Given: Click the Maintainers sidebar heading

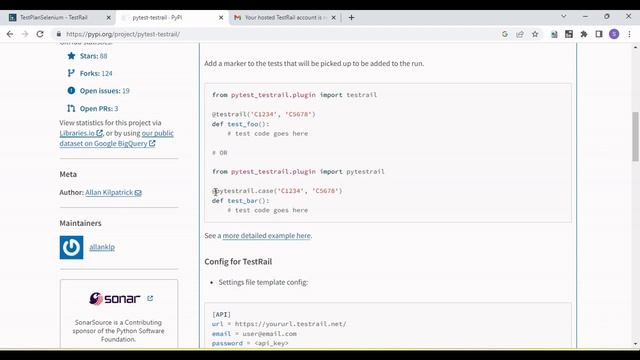Looking at the screenshot, I should [x=80, y=223].
